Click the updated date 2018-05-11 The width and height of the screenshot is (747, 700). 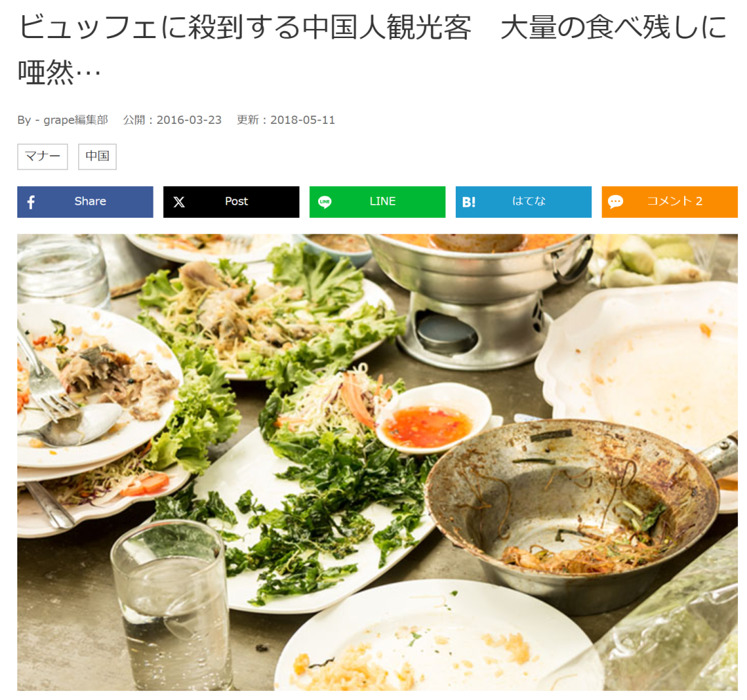click(x=302, y=120)
